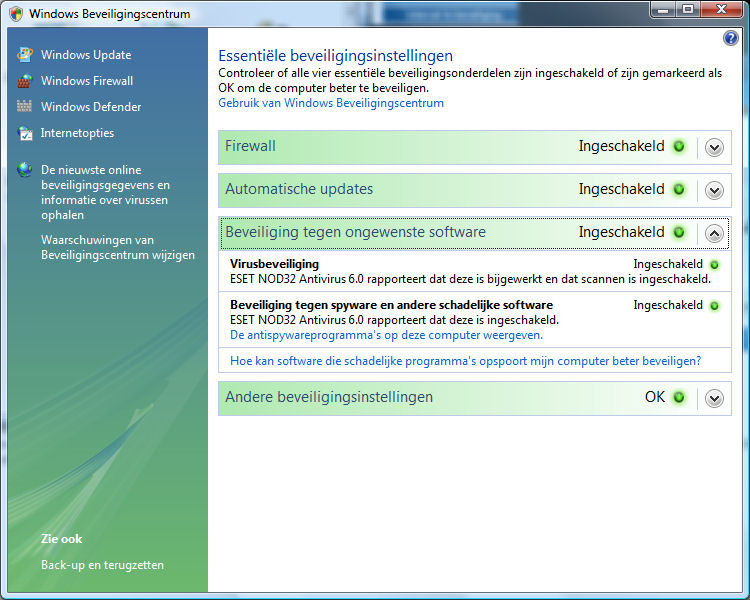Get the newest online security information link
Screen dimensions: 750x600
pos(105,192)
